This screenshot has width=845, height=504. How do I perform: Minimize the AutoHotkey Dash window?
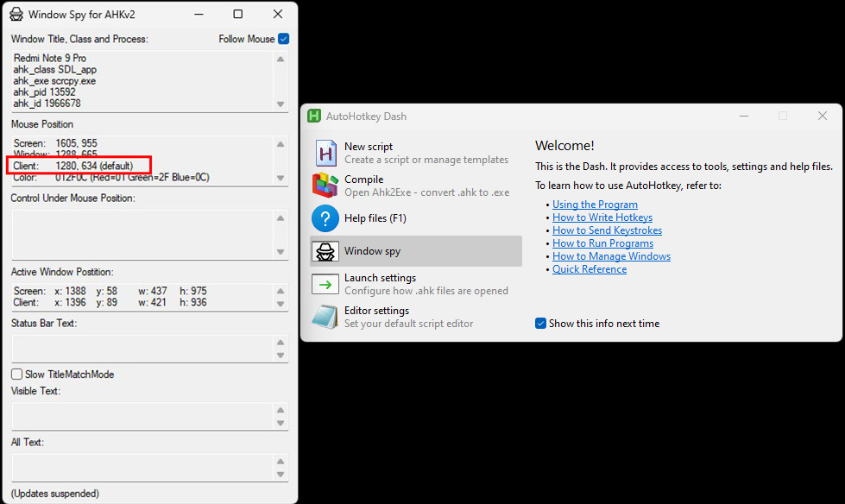744,116
